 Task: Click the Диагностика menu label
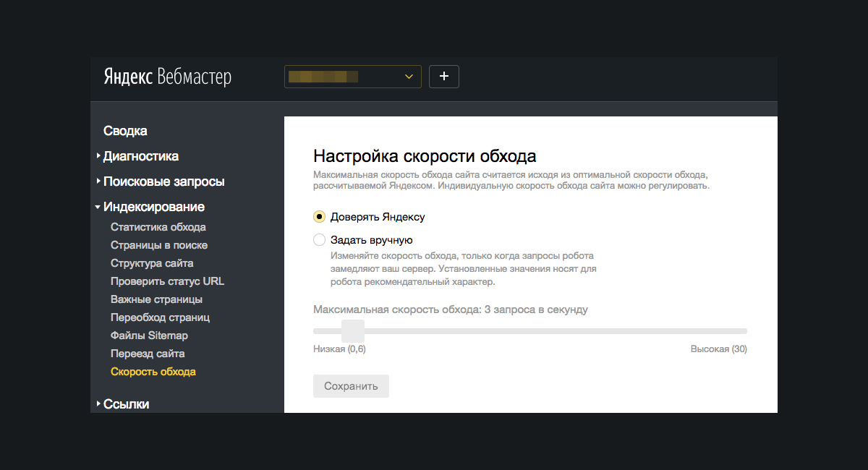(x=141, y=156)
